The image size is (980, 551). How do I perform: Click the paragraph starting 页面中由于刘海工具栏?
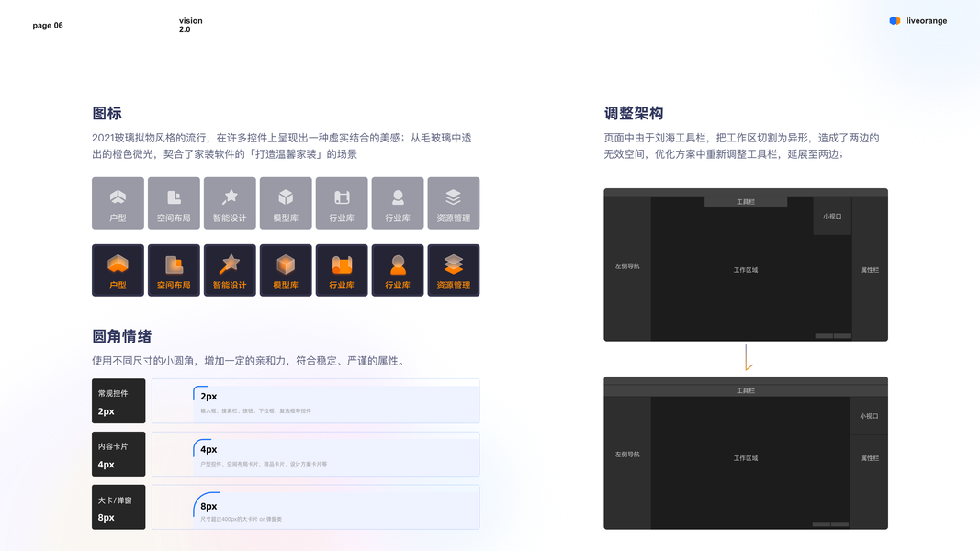[742, 146]
